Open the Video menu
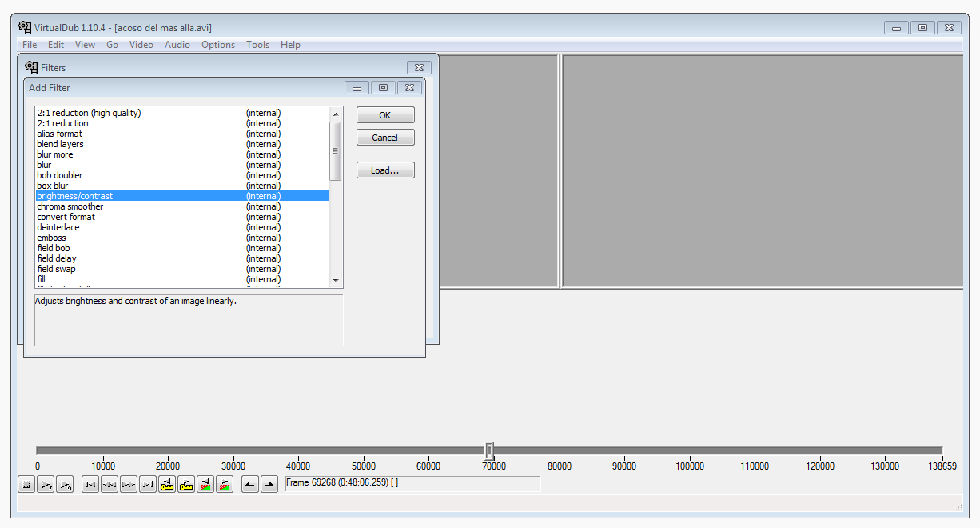This screenshot has width=980, height=528. click(141, 45)
